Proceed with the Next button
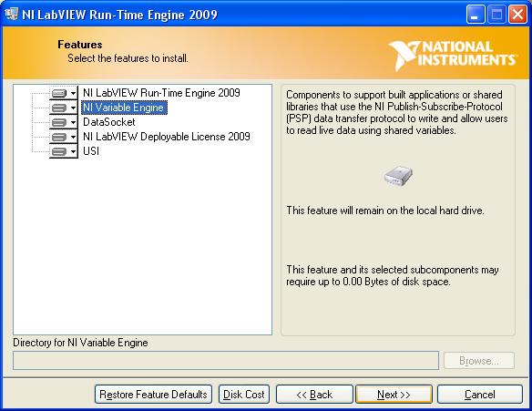Image resolution: width=532 pixels, height=411 pixels. (x=394, y=395)
